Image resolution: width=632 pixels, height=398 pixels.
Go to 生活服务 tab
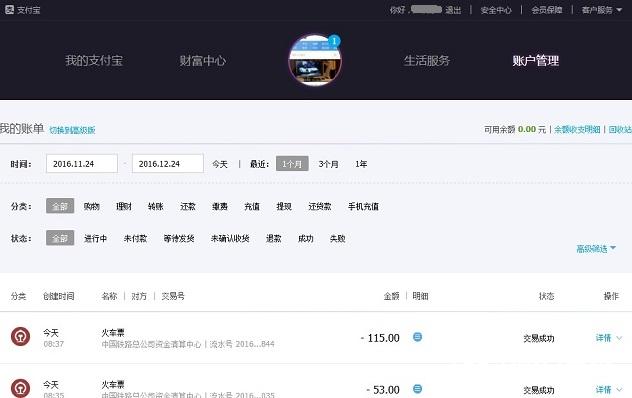(427, 61)
